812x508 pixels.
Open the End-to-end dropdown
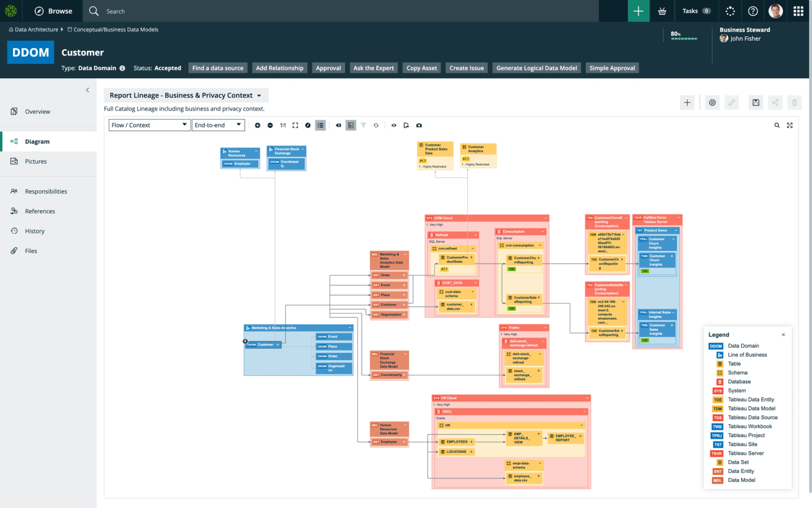[x=218, y=125]
